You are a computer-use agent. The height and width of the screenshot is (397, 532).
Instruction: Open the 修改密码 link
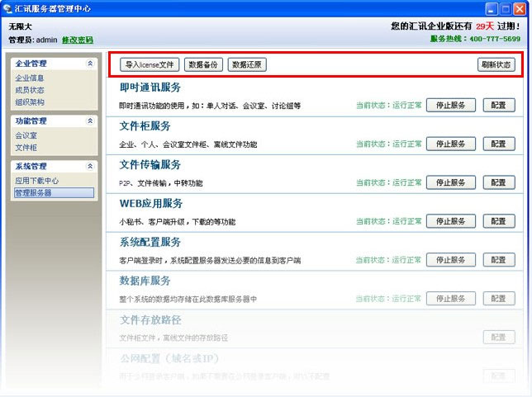78,40
